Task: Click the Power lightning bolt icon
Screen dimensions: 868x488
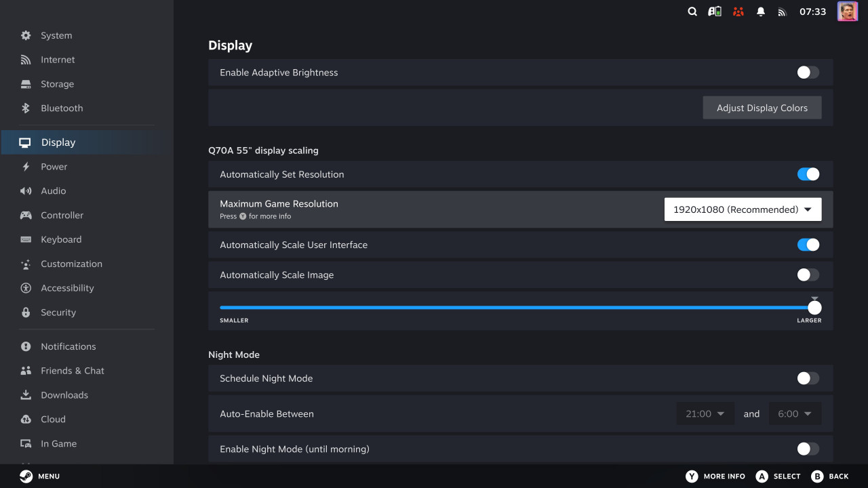Action: (26, 167)
